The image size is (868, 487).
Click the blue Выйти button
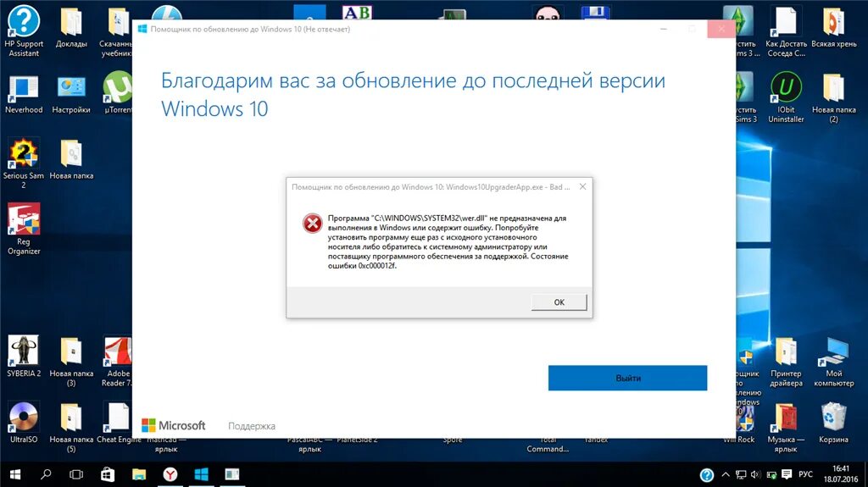[x=627, y=378]
